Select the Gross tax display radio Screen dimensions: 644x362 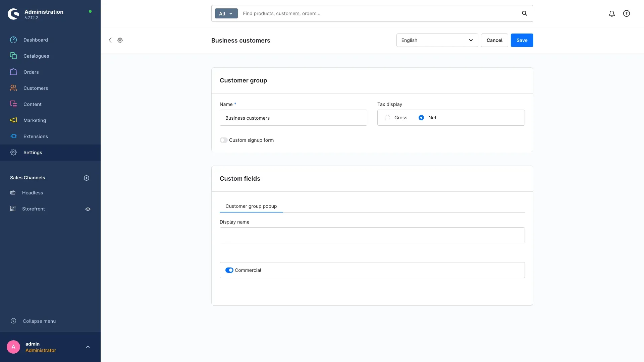[x=387, y=118]
